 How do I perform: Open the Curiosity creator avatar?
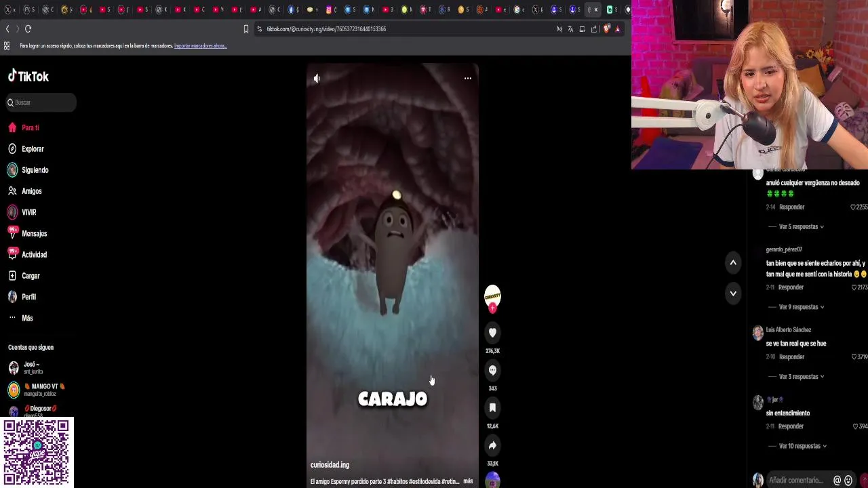point(492,296)
